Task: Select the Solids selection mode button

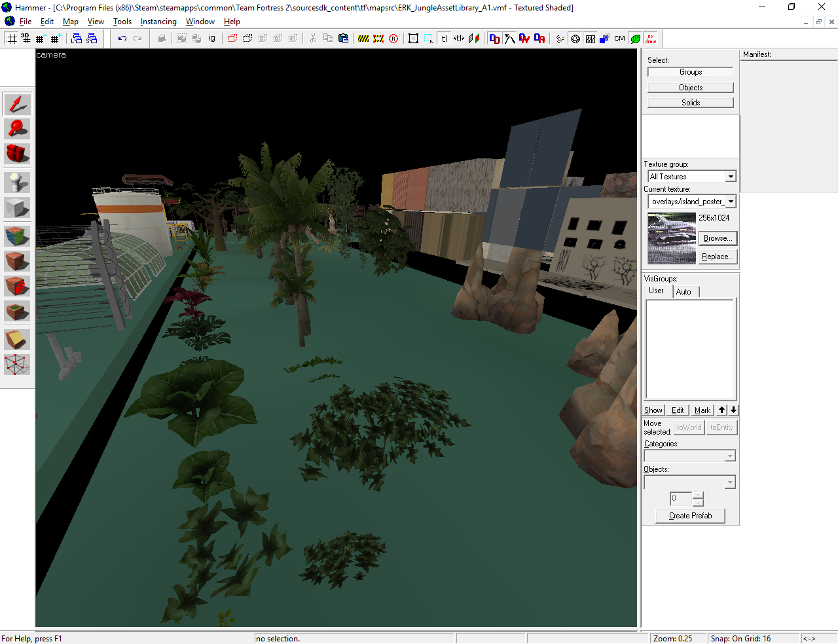Action: tap(691, 103)
